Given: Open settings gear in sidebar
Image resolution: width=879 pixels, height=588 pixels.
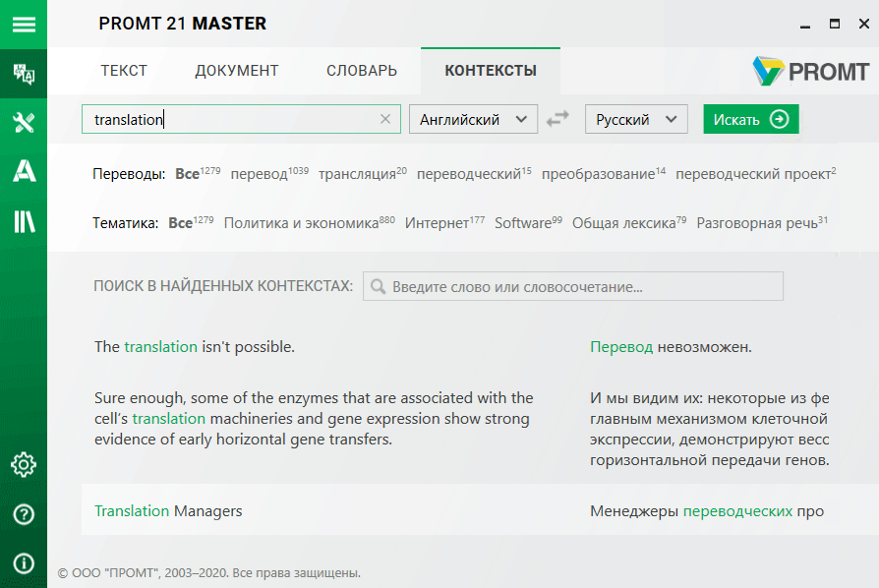Looking at the screenshot, I should click(x=24, y=465).
